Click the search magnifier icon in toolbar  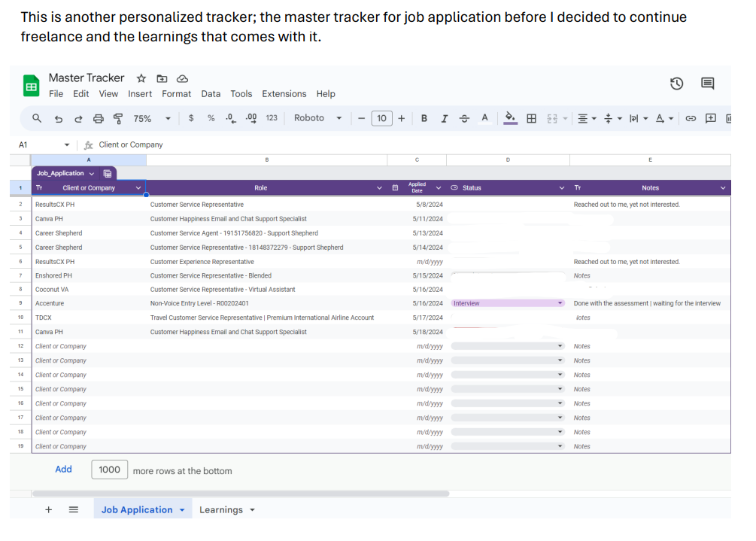click(x=37, y=118)
